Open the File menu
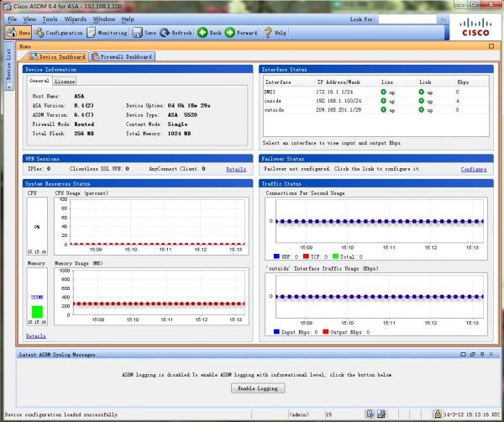The height and width of the screenshot is (422, 504). (x=13, y=19)
